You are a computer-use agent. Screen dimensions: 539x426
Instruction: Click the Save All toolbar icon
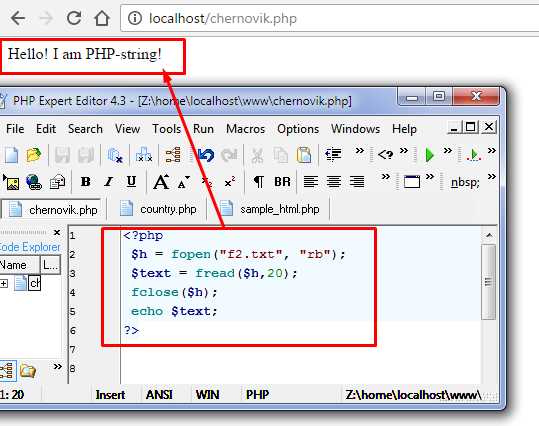coord(86,155)
